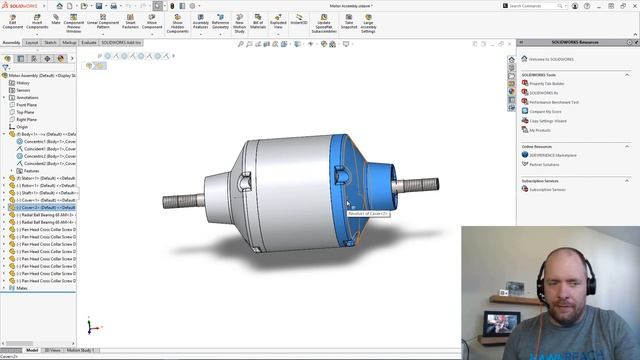Collapse the Subscription Services section

627,181
